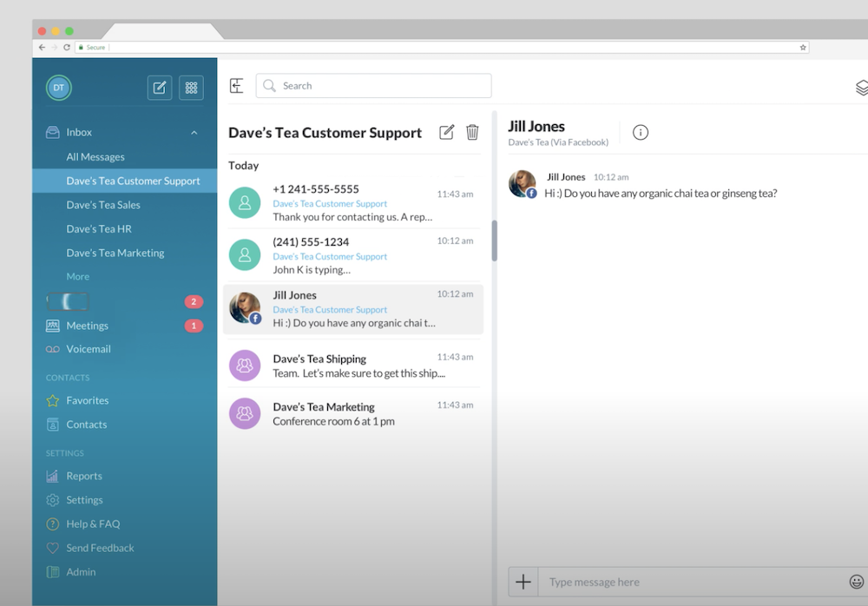Open Help & FAQ
The image size is (868, 606).
click(x=93, y=524)
